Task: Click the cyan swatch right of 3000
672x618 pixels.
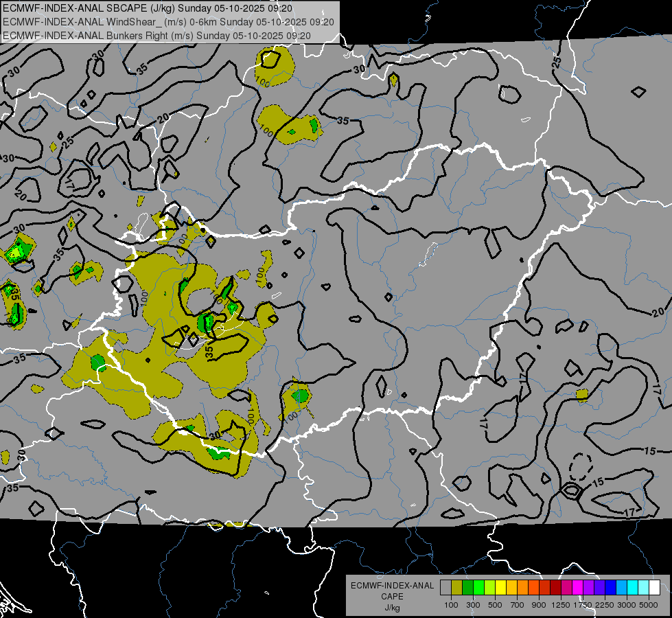Action: click(x=632, y=588)
